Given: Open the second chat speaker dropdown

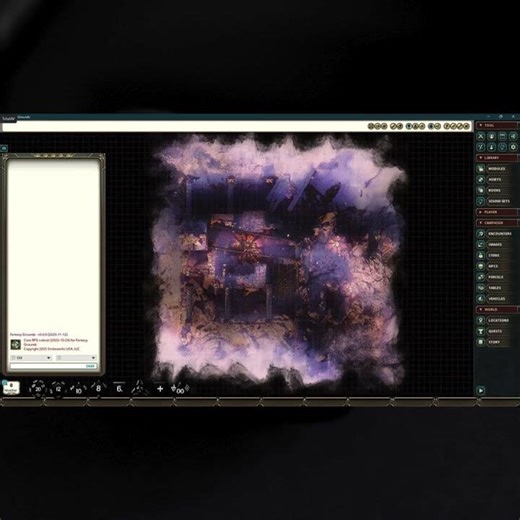Looking at the screenshot, I should [76, 358].
